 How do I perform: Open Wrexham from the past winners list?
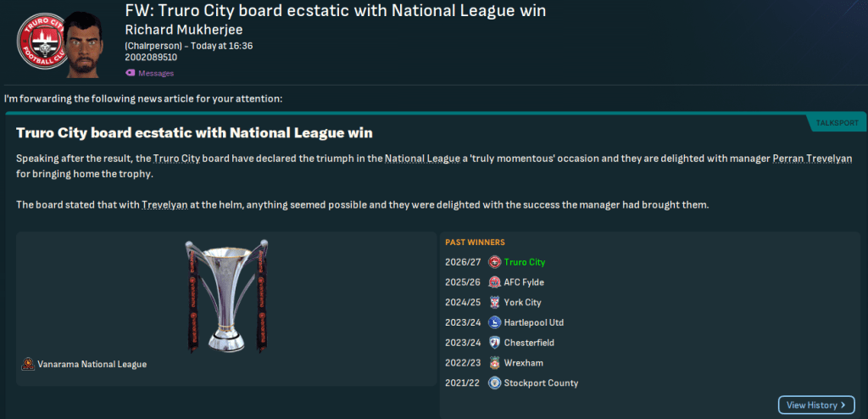pyautogui.click(x=523, y=363)
